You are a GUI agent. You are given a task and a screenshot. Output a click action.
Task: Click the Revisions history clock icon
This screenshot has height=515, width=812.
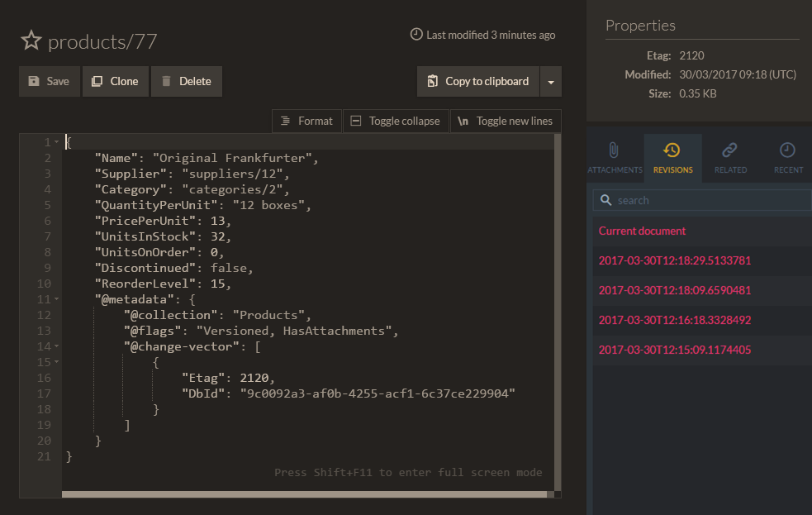click(672, 150)
